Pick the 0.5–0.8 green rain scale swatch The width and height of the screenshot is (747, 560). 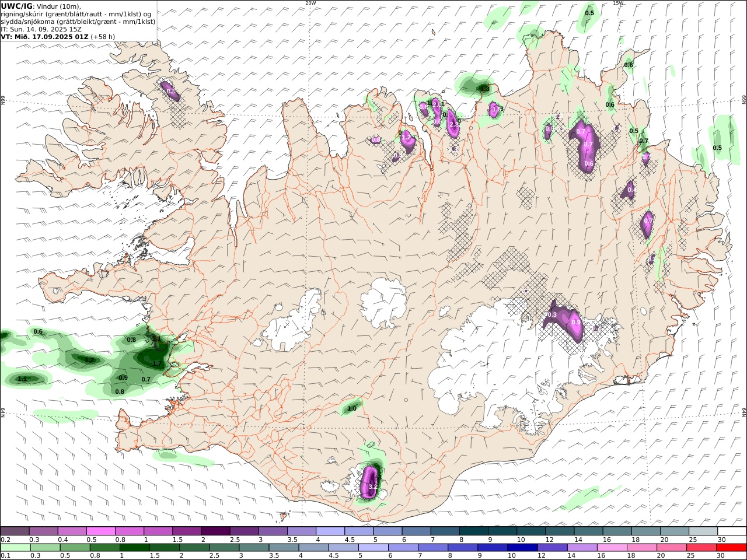pos(75,548)
